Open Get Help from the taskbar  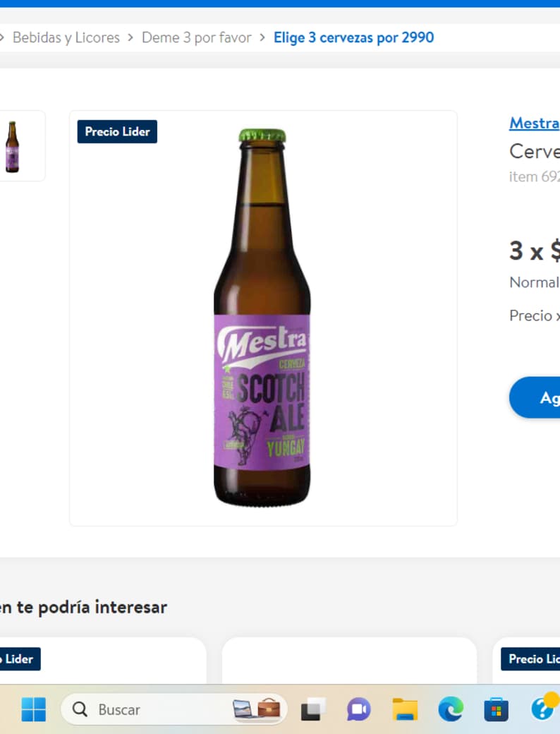tap(540, 709)
